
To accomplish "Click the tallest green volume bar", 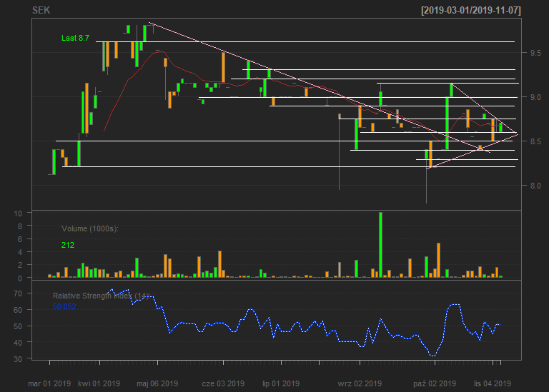I will pos(380,245).
